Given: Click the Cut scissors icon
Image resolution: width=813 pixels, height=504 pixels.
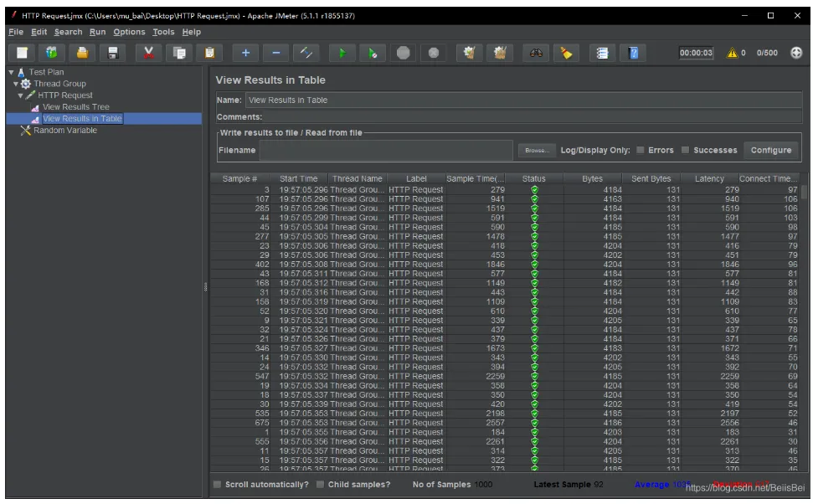Looking at the screenshot, I should pos(148,53).
